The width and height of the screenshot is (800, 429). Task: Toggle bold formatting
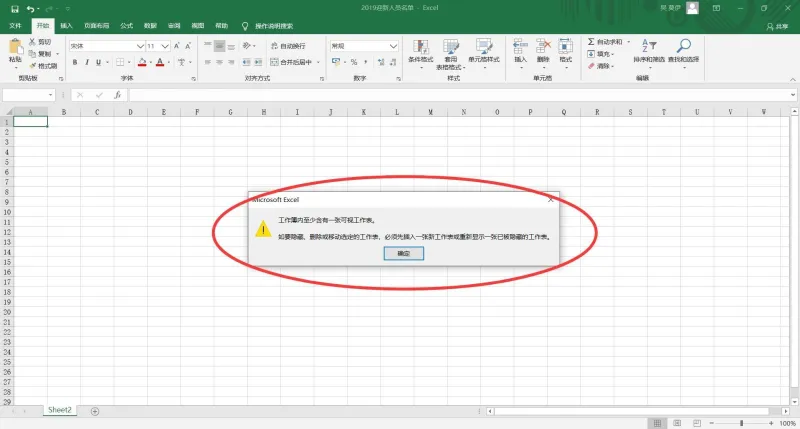(75, 62)
